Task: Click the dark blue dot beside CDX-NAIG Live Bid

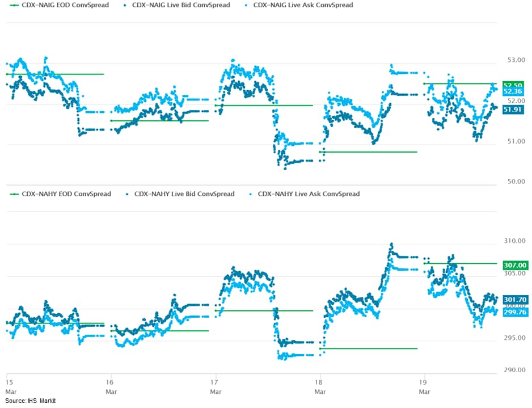Action: (x=125, y=5)
